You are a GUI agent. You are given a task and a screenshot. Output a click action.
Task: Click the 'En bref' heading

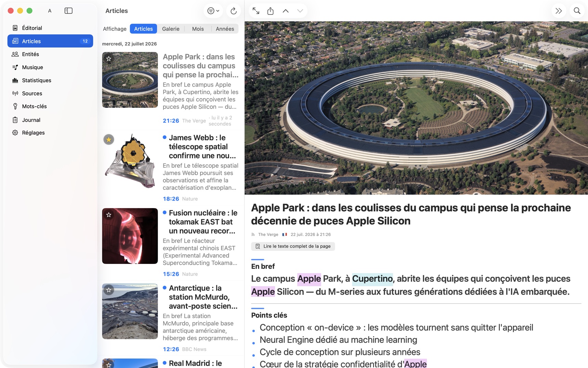(x=263, y=266)
